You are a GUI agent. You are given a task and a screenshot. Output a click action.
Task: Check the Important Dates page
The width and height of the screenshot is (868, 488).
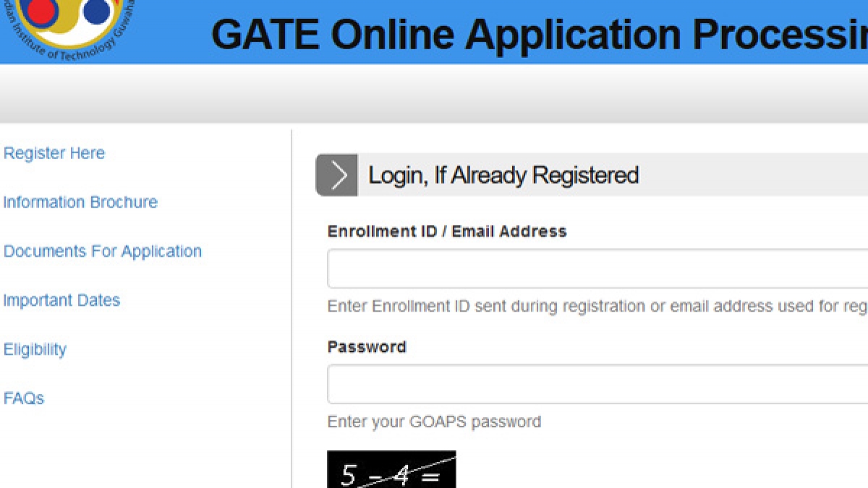coord(61,300)
